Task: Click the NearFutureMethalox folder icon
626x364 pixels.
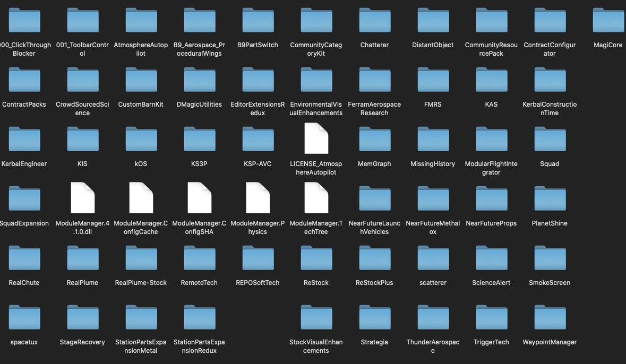Action: click(433, 198)
